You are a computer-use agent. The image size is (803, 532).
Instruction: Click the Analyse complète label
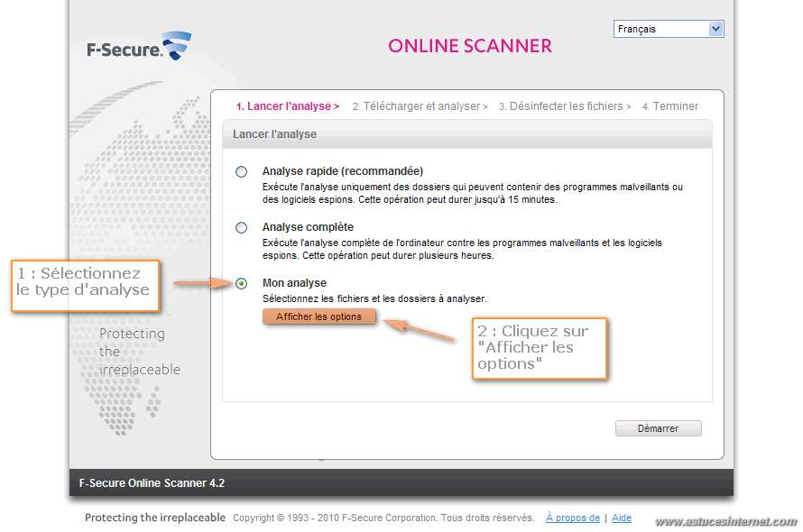click(x=308, y=227)
